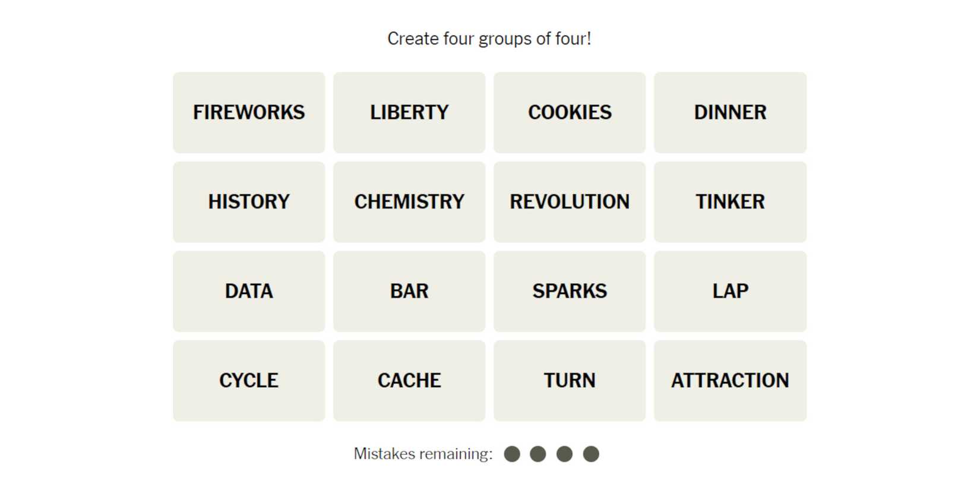Pick the CACHE tile
The width and height of the screenshot is (980, 490).
coord(409,381)
